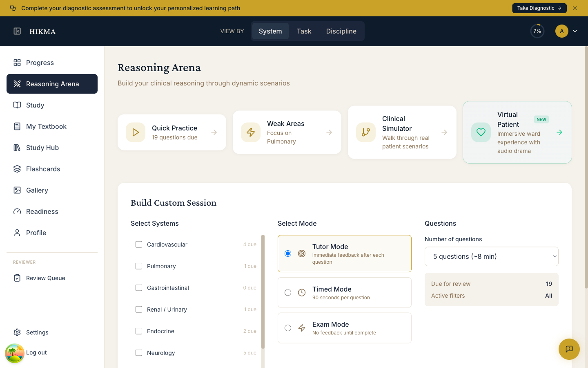Select the Tutor Mode radio button
588x368 pixels.
click(288, 254)
